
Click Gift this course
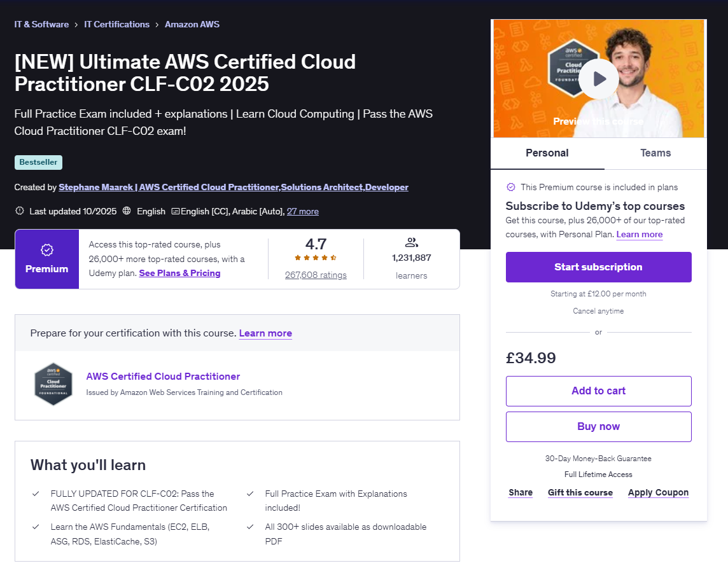(580, 493)
